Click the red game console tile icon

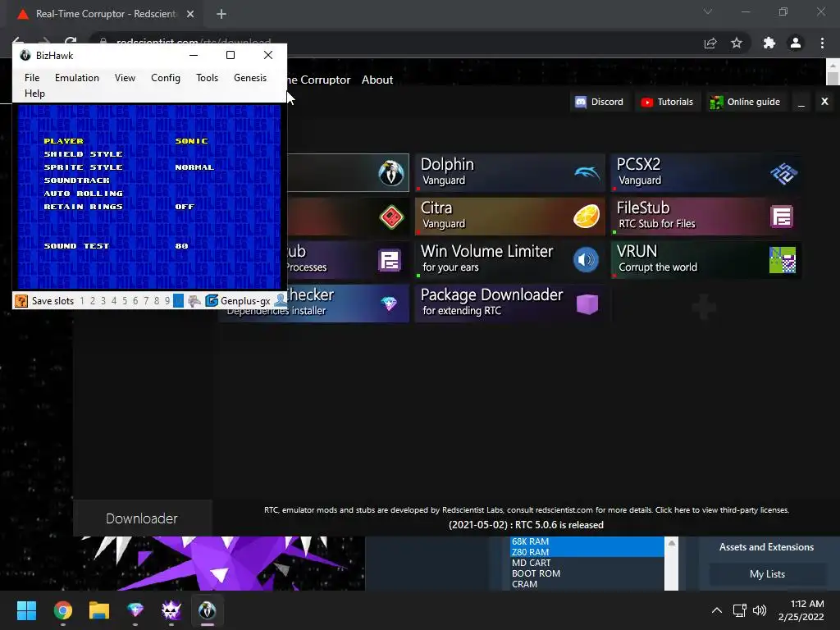(391, 217)
